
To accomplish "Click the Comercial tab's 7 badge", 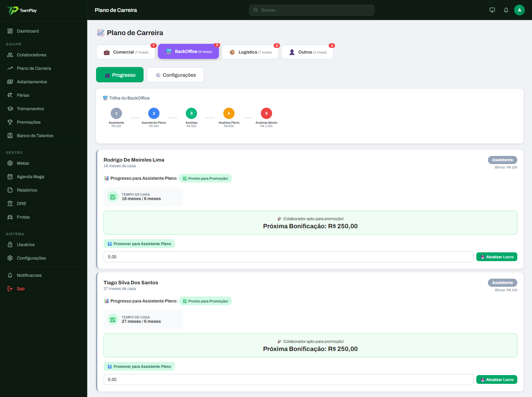I will 153,45.
